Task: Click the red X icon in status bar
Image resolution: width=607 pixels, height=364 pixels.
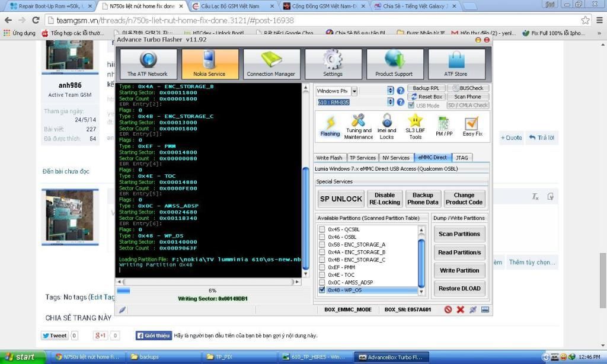Action: 460,309
